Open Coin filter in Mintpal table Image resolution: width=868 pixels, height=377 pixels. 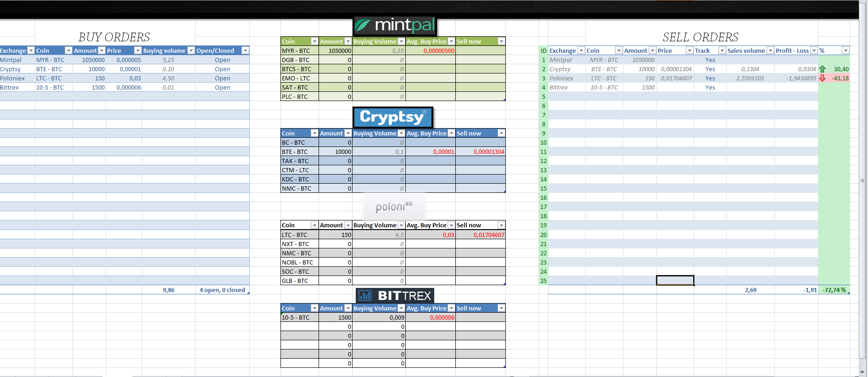314,41
